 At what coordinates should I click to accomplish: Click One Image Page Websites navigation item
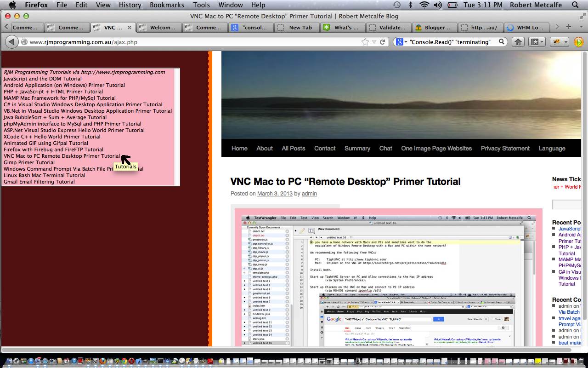click(x=436, y=148)
